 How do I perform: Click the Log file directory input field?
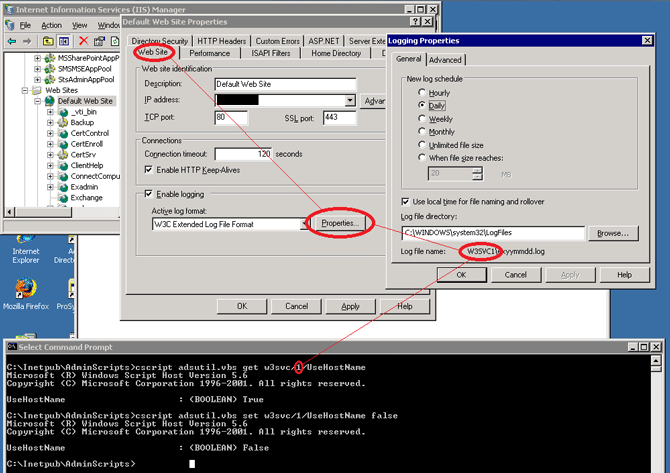pos(493,233)
